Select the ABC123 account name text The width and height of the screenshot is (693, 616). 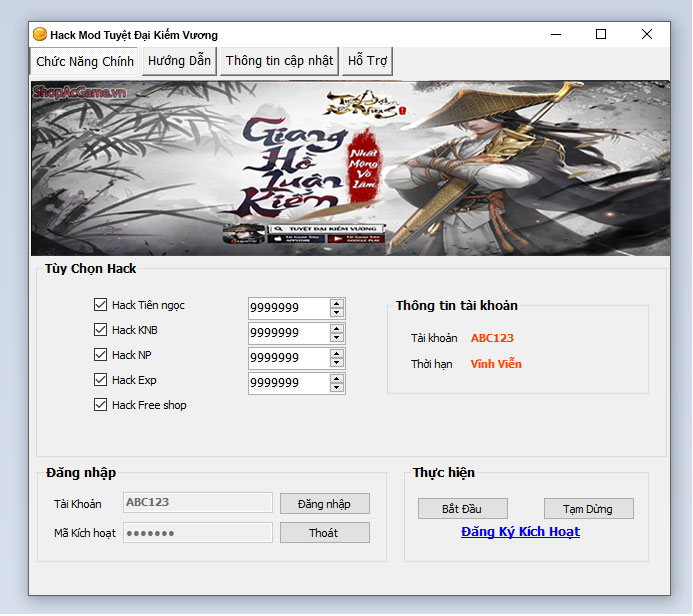pos(492,338)
